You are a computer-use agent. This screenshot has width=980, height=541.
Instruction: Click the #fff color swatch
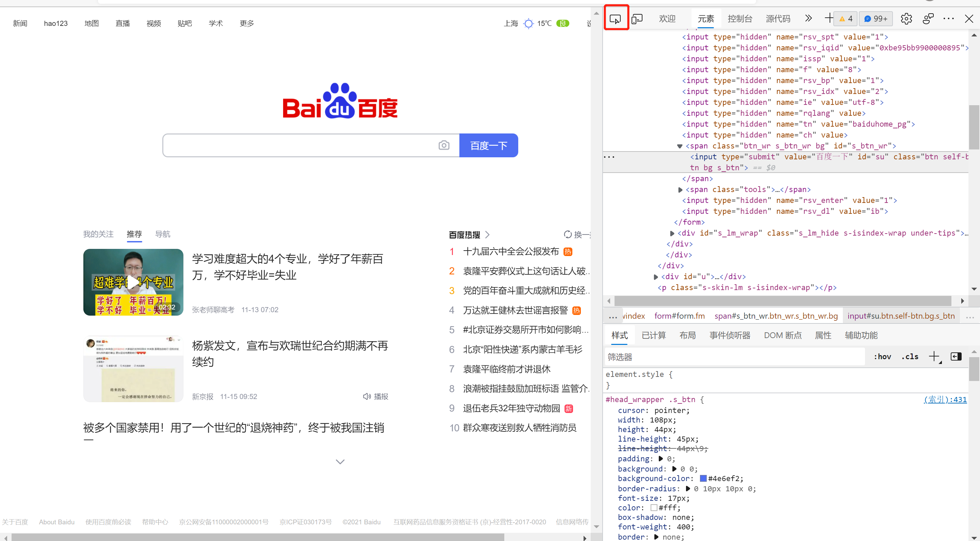(654, 508)
